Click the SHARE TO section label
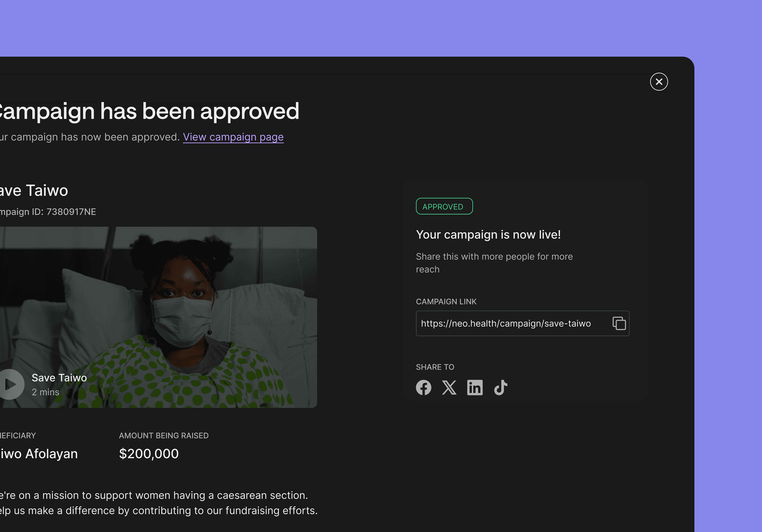This screenshot has width=762, height=532. [x=435, y=367]
